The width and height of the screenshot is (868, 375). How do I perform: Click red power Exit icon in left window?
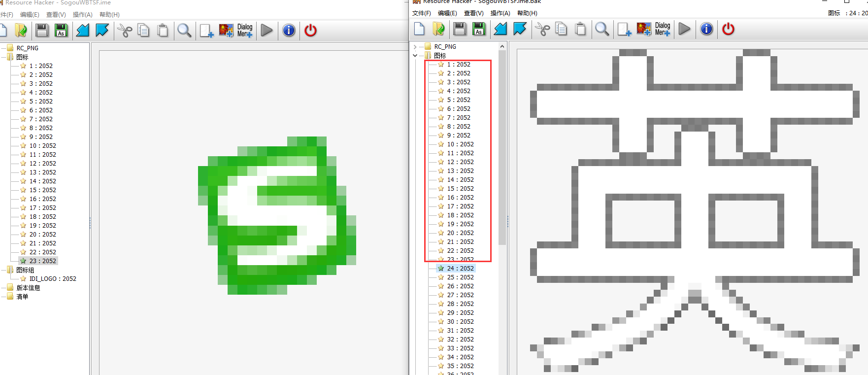[310, 31]
